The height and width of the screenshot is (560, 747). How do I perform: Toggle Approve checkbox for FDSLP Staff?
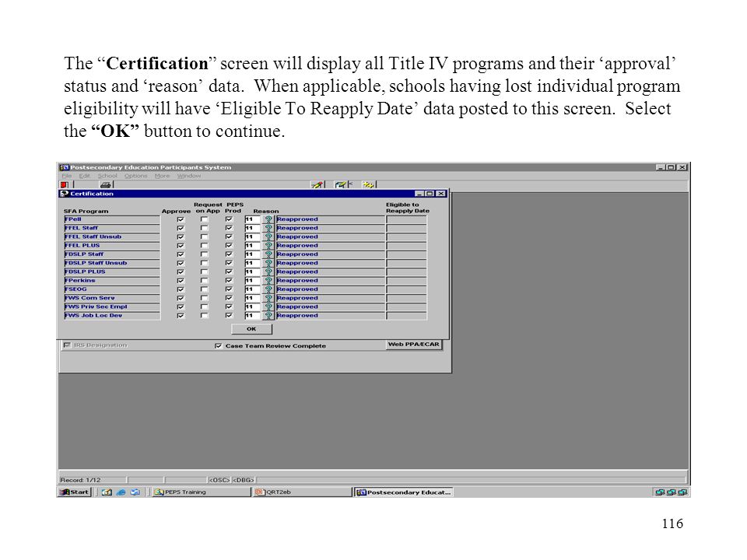click(181, 254)
